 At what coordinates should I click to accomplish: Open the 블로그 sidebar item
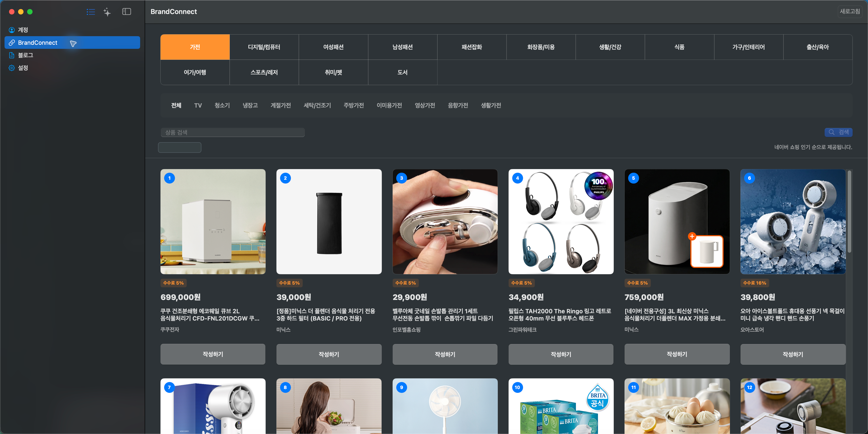[x=72, y=55]
